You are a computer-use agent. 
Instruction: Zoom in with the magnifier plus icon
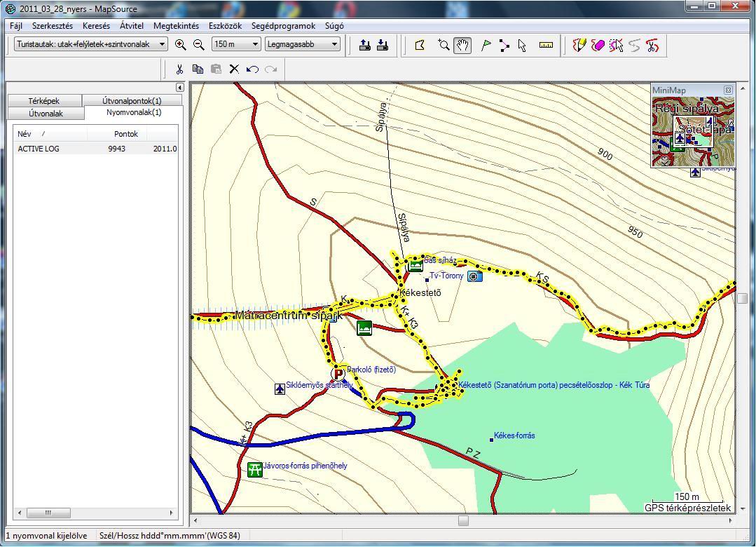coord(180,45)
